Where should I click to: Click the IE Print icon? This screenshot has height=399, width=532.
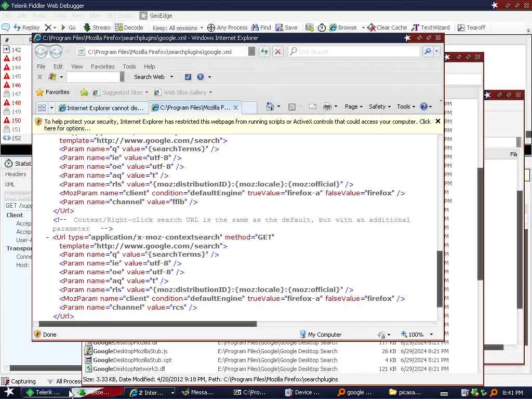coord(327,107)
